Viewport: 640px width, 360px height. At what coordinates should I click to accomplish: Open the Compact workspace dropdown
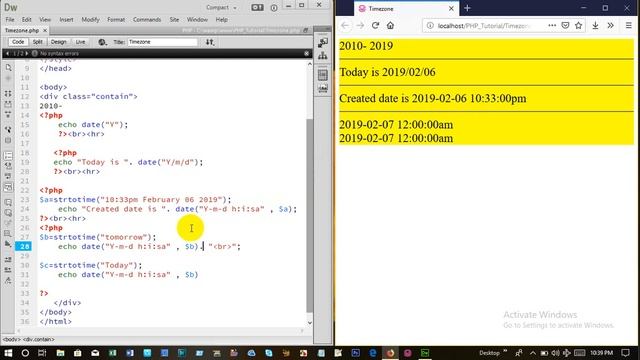221,7
